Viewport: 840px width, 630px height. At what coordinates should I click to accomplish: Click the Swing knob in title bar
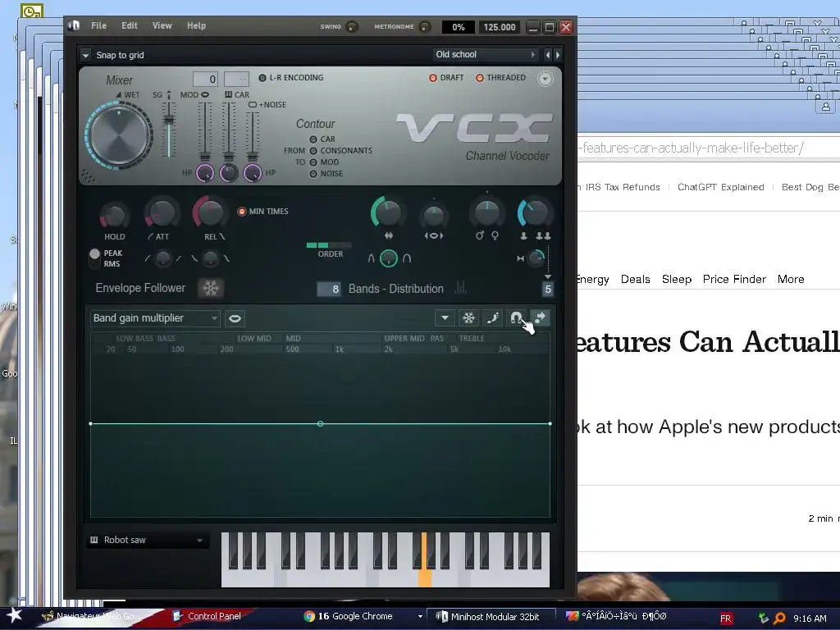(351, 26)
